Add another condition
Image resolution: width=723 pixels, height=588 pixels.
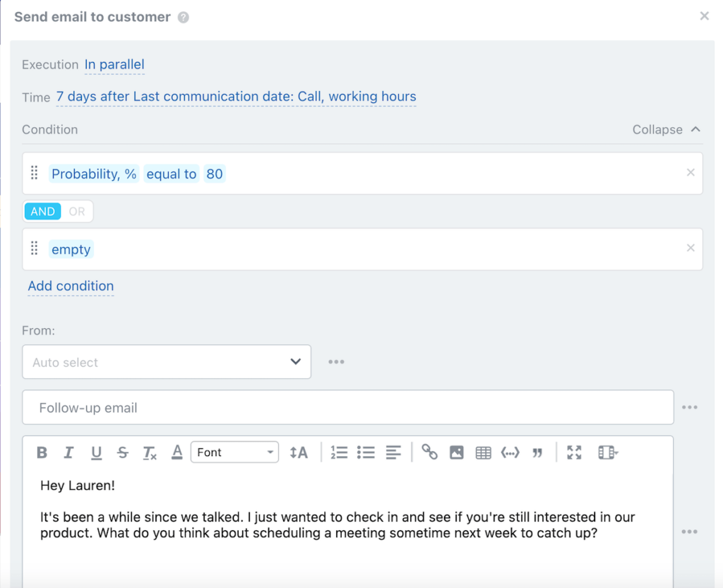pos(71,286)
